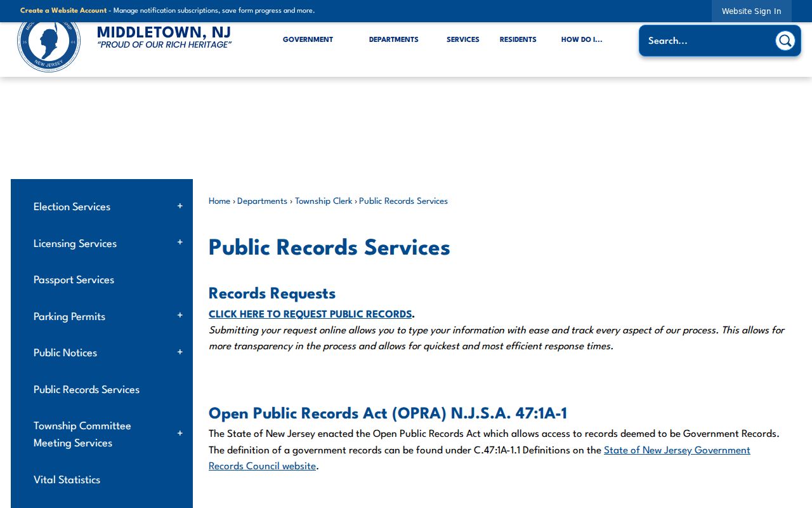Screen dimensions: 812x508
Task: Open Vital Statistics sidebar link
Action: 67,480
